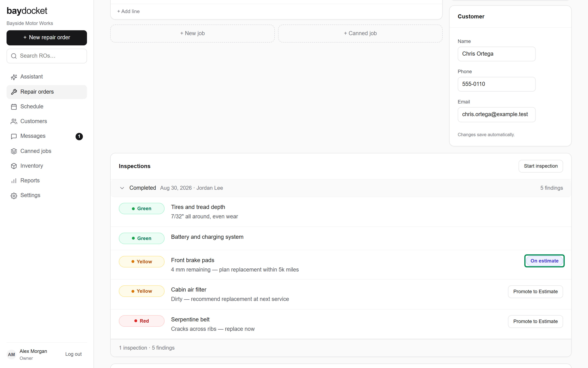Click the 'Aug 30, 2026 · Jordan Lee' inspection details
The width and height of the screenshot is (588, 368).
(x=192, y=188)
